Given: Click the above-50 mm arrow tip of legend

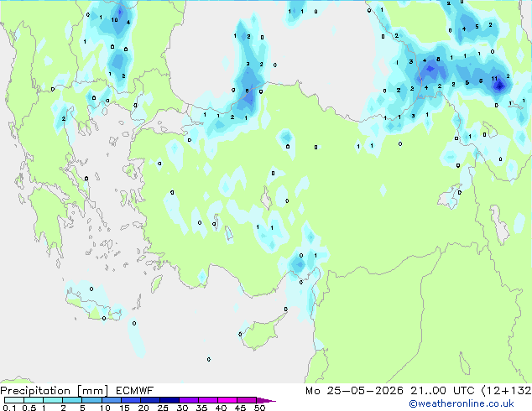Looking at the screenshot, I should pos(266,400).
